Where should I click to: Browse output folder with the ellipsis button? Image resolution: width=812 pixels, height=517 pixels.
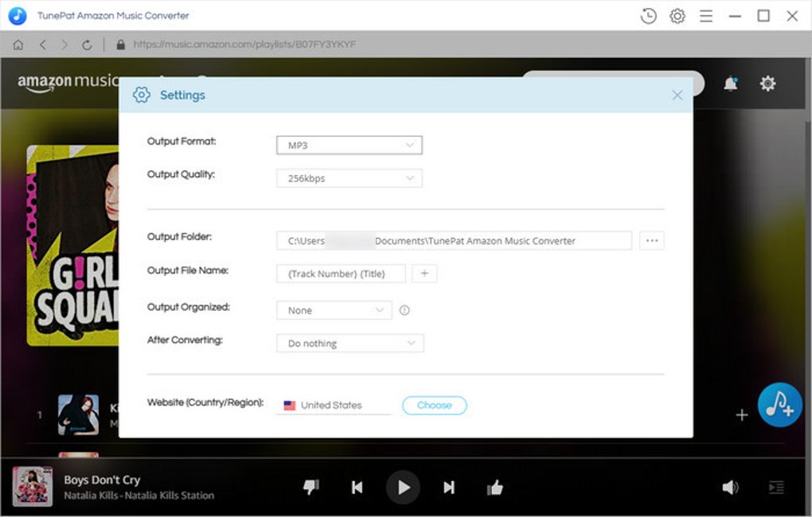coord(651,240)
